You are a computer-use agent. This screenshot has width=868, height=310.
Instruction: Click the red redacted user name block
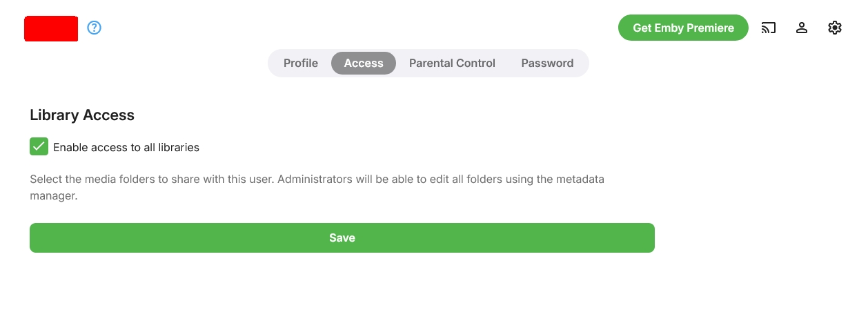coord(51,28)
